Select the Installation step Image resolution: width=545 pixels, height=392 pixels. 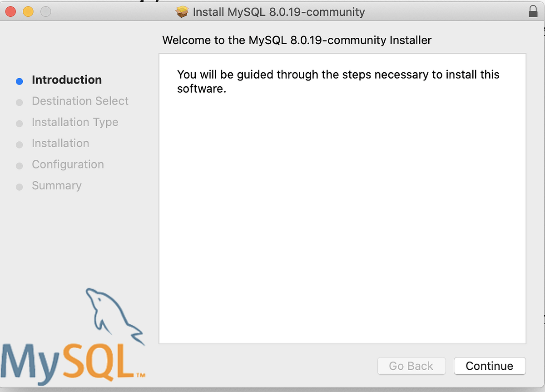(x=60, y=143)
